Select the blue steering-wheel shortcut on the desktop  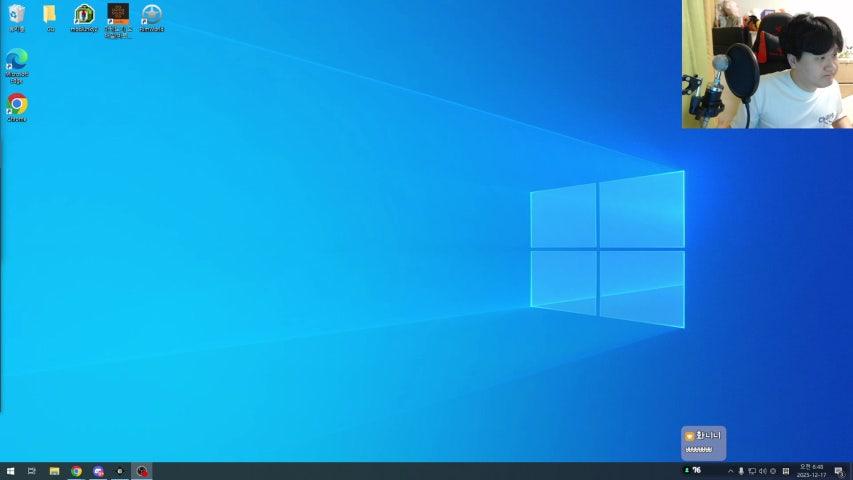point(152,18)
